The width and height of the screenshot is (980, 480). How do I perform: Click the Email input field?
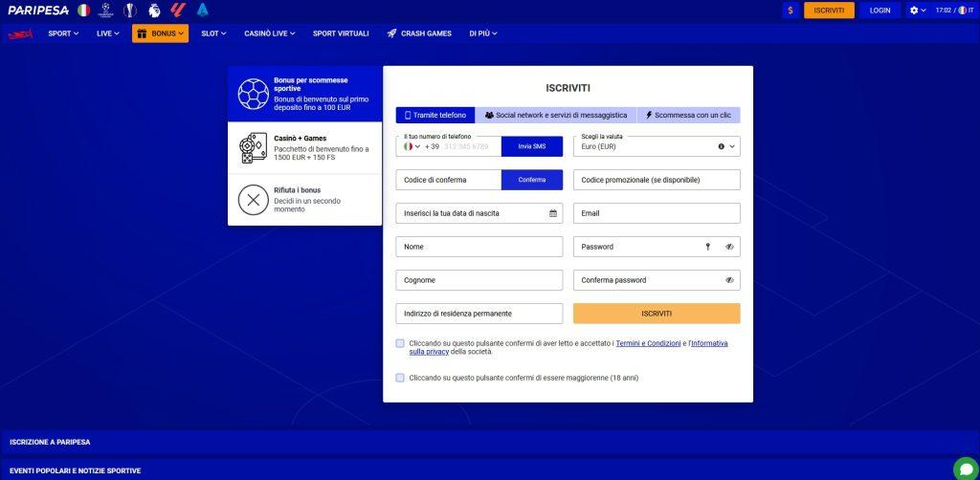[657, 213]
